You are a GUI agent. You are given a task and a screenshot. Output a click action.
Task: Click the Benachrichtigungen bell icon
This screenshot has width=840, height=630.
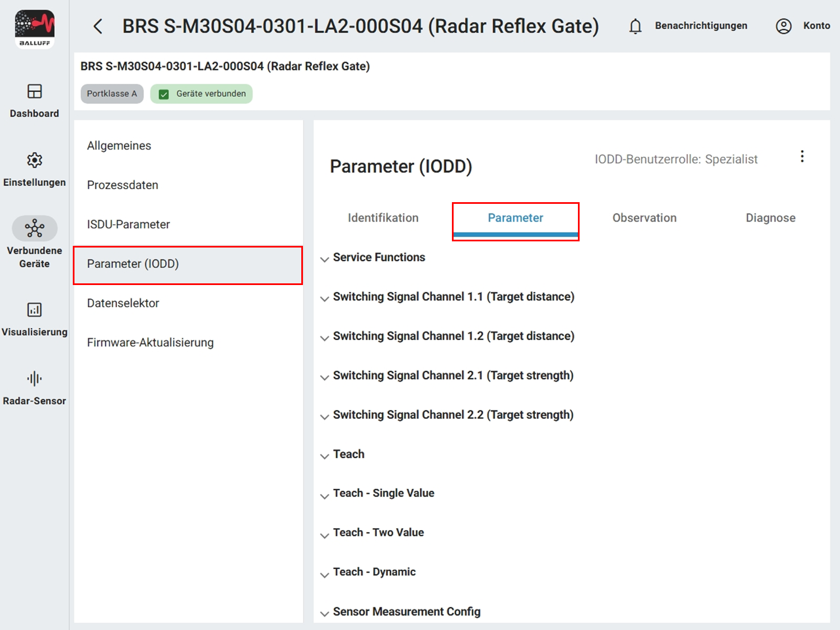635,26
